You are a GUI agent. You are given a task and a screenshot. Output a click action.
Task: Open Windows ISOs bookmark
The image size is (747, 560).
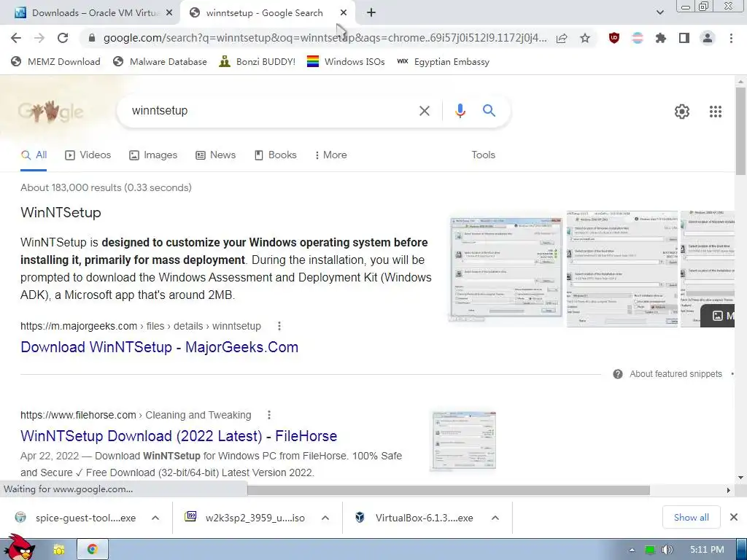click(346, 62)
